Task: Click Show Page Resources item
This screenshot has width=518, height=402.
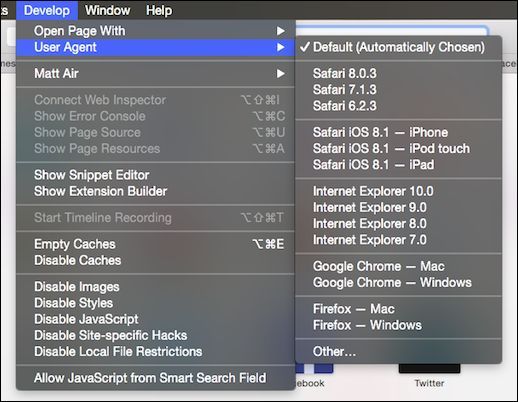Action: tap(155, 149)
